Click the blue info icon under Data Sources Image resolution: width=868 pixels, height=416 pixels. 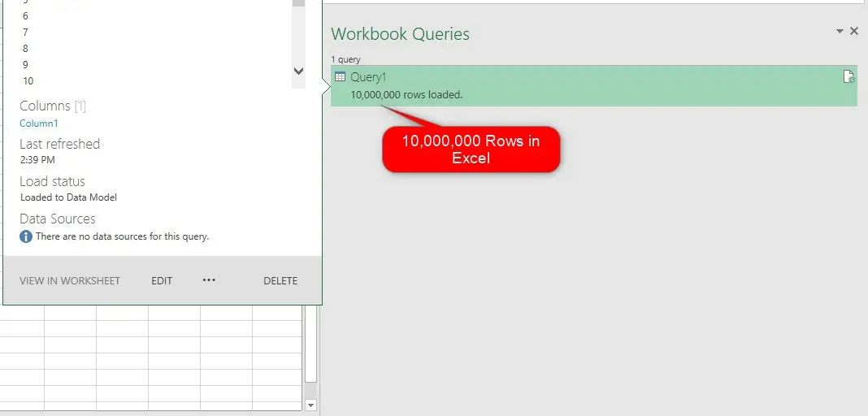tap(26, 236)
